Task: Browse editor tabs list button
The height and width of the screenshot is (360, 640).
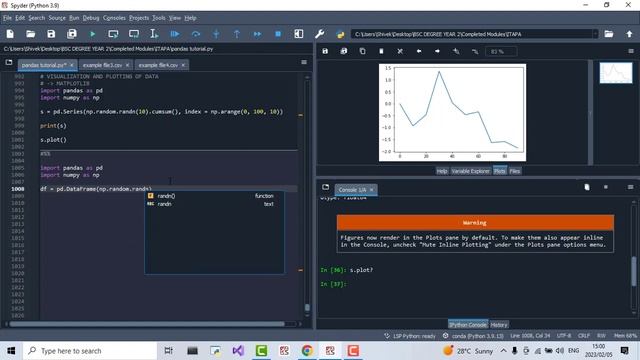Action: pyautogui.click(x=9, y=62)
